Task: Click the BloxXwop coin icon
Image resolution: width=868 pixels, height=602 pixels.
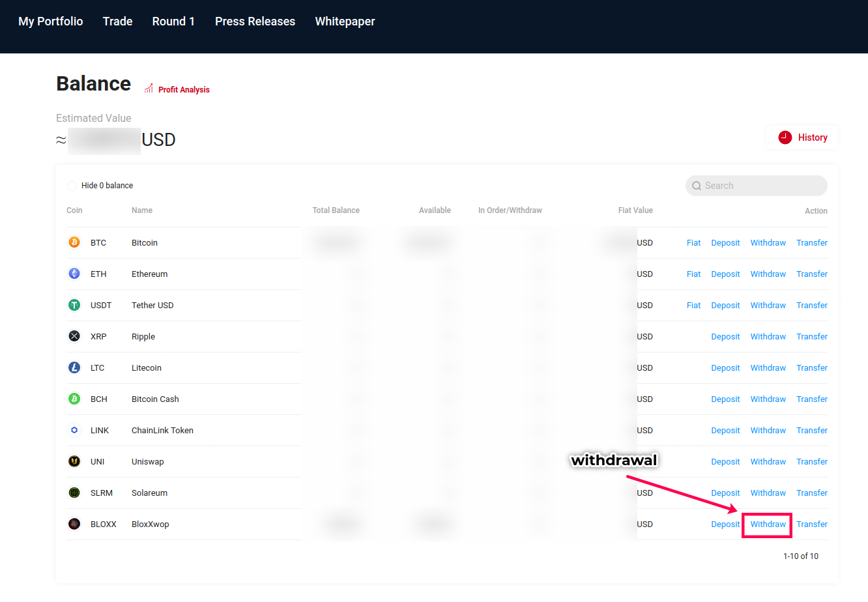Action: point(74,524)
